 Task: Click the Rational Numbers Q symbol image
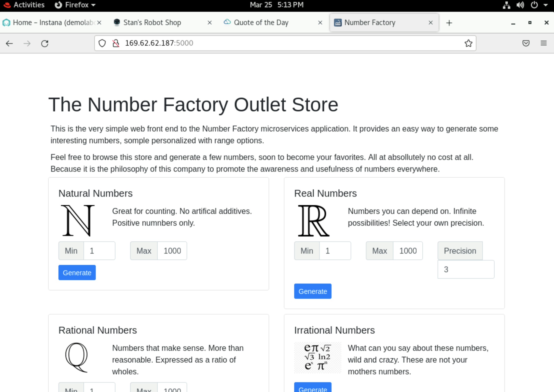point(76,357)
